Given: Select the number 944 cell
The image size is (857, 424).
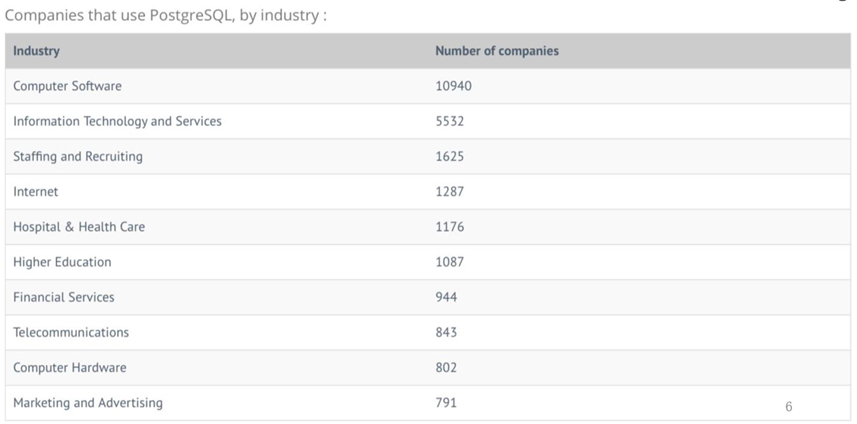Looking at the screenshot, I should point(446,297).
